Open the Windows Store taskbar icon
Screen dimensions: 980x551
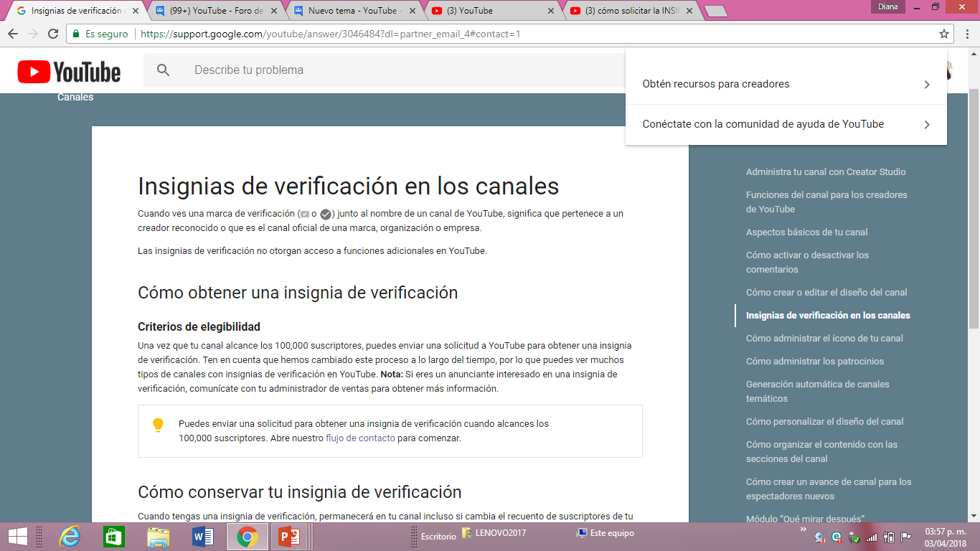(114, 537)
